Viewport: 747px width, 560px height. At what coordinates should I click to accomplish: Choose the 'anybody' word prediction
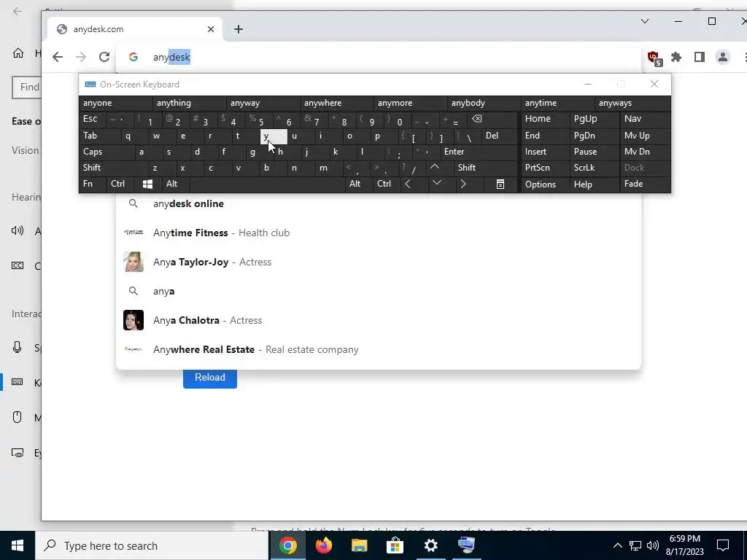point(484,103)
